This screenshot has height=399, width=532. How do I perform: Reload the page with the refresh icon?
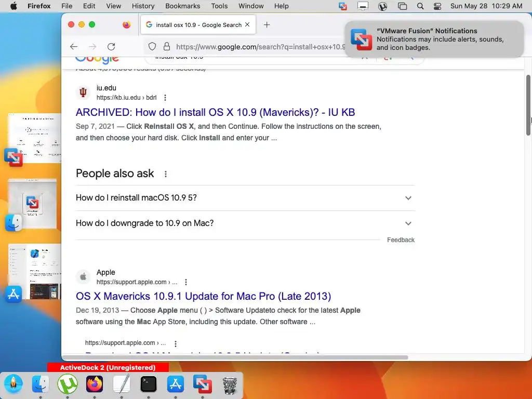pos(111,46)
